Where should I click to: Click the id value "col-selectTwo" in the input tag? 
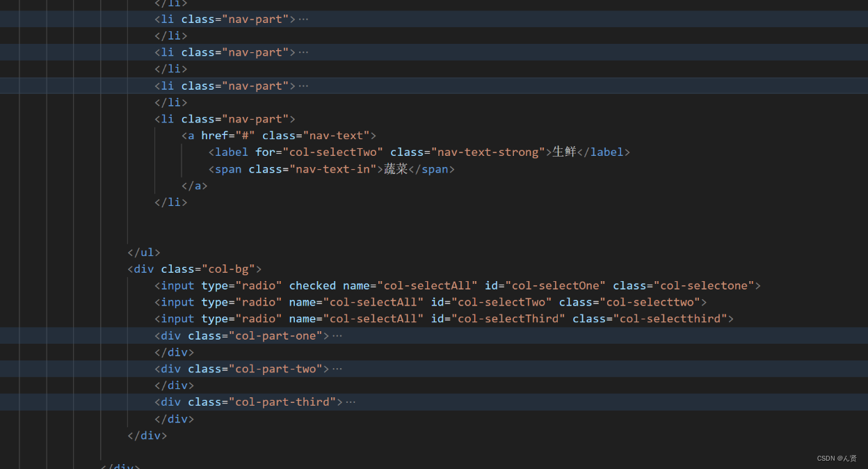(x=501, y=302)
